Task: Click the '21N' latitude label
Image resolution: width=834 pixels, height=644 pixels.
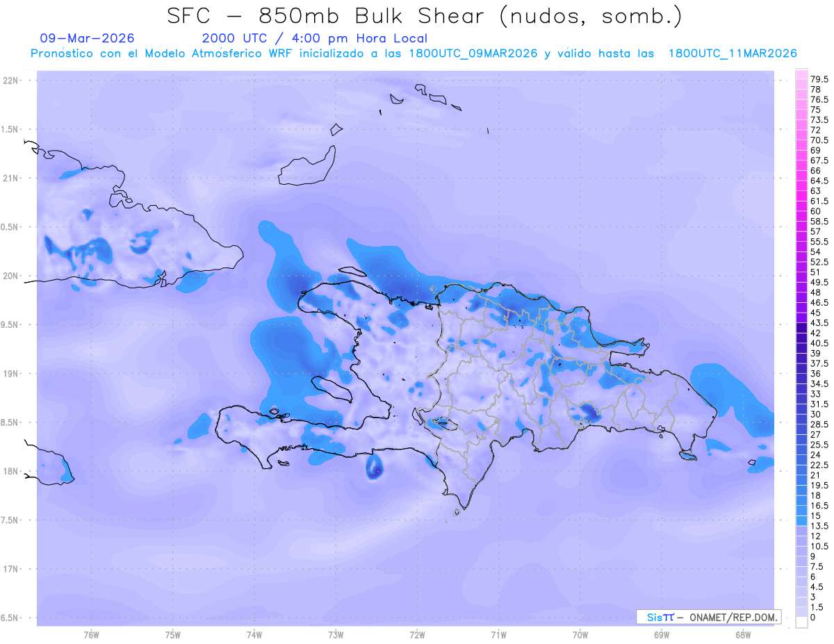Action: coord(12,178)
